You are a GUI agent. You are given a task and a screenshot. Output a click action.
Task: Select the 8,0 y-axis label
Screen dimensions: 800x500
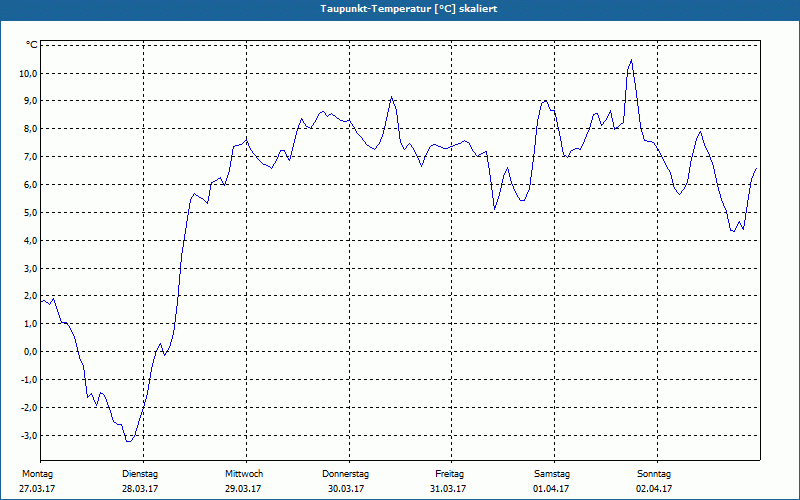pos(30,129)
